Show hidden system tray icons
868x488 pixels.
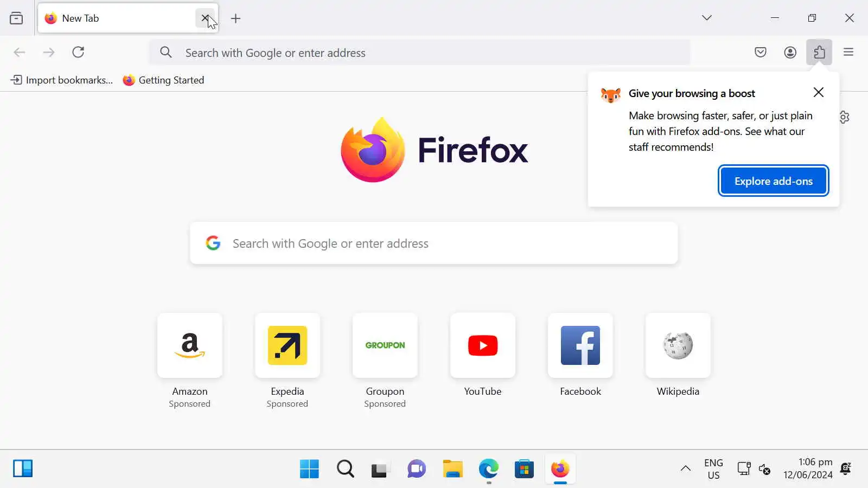686,468
